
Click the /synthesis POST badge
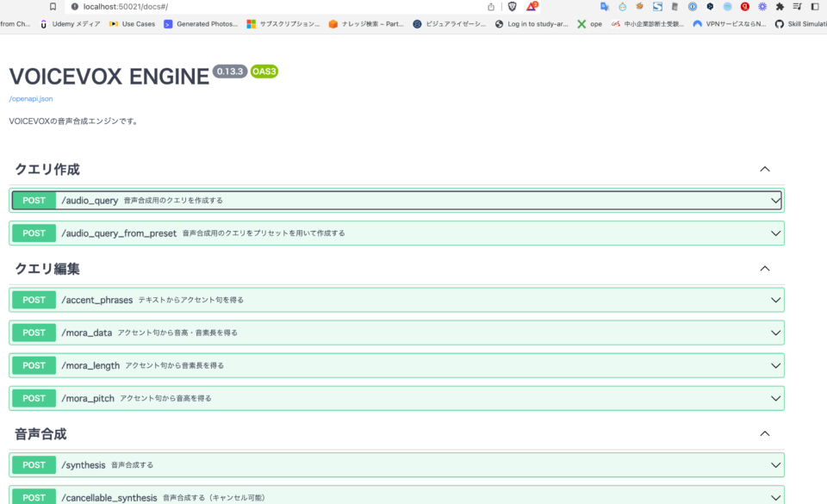(x=34, y=464)
